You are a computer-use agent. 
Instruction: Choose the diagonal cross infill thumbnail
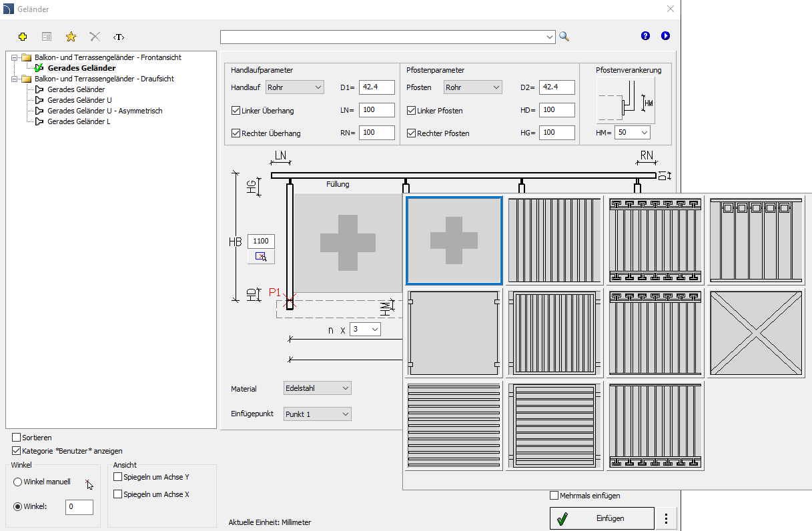click(755, 334)
